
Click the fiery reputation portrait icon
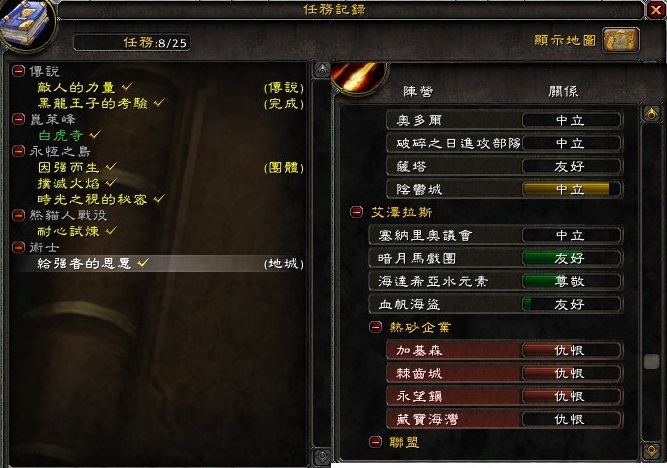(358, 77)
